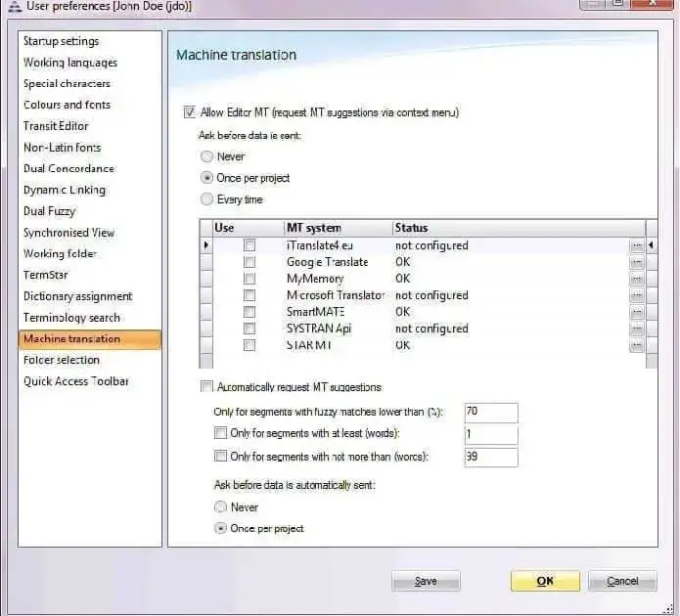
Task: Click the 'Microsoft Translator' system name
Action: coord(336,295)
